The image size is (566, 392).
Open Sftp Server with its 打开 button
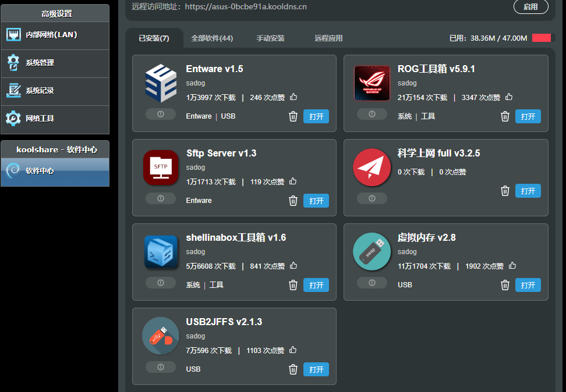(x=316, y=201)
